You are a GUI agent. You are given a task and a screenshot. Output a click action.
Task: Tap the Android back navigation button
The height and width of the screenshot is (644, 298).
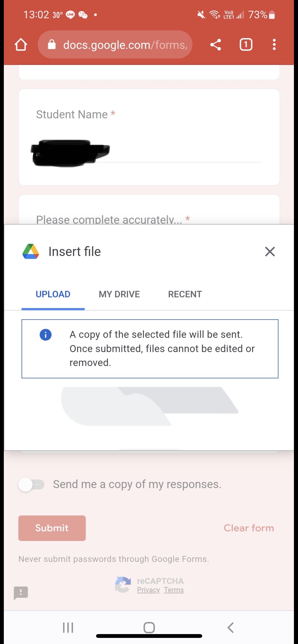[230, 627]
